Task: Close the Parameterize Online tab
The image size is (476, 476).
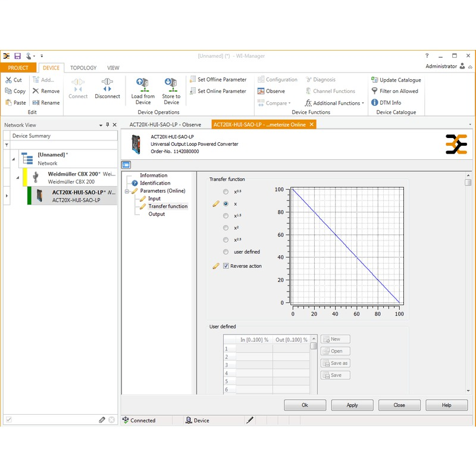Action: [x=311, y=124]
